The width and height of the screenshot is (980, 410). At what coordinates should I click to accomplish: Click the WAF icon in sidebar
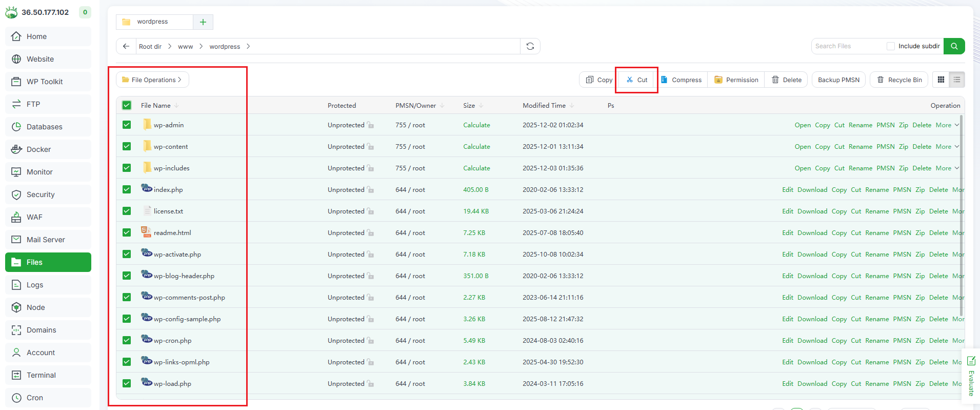tap(16, 217)
